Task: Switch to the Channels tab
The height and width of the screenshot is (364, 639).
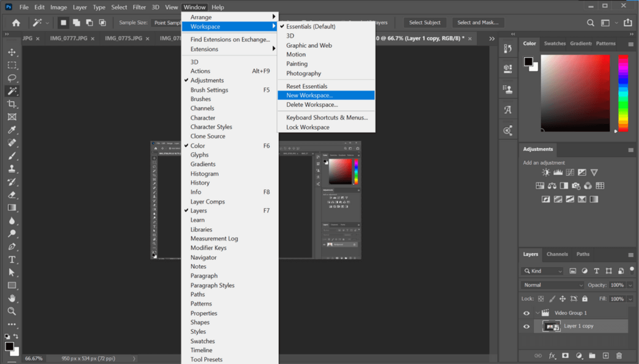Action: (557, 254)
